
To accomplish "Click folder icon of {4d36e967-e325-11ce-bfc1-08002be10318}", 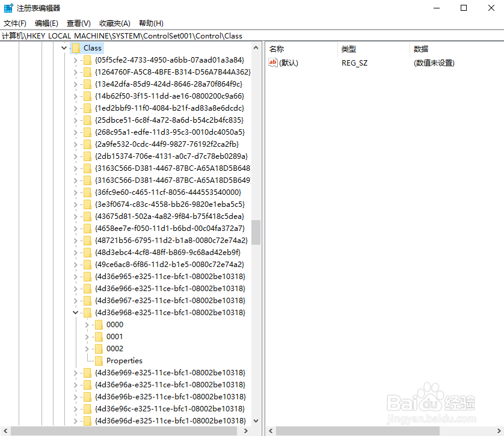I will [87, 301].
